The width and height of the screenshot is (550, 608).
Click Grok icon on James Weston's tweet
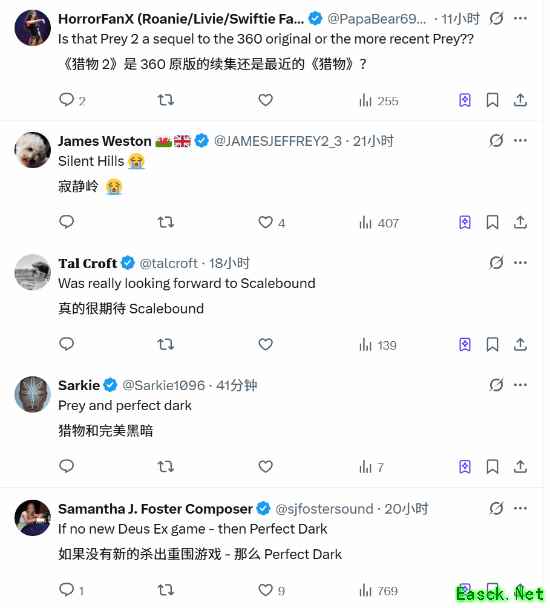[496, 140]
